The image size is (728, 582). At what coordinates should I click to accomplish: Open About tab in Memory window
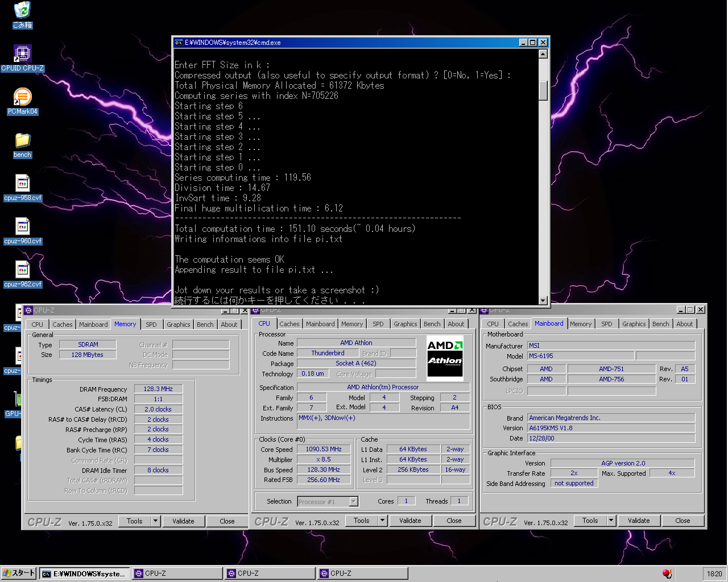229,325
